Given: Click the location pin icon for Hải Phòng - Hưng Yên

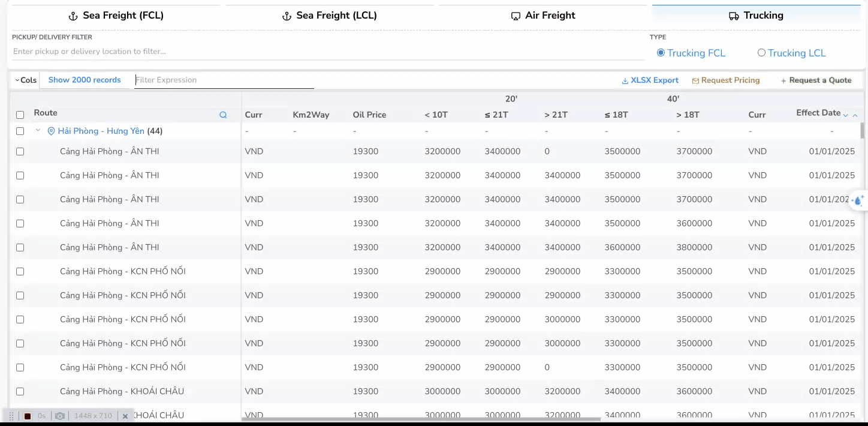Looking at the screenshot, I should click(x=51, y=131).
